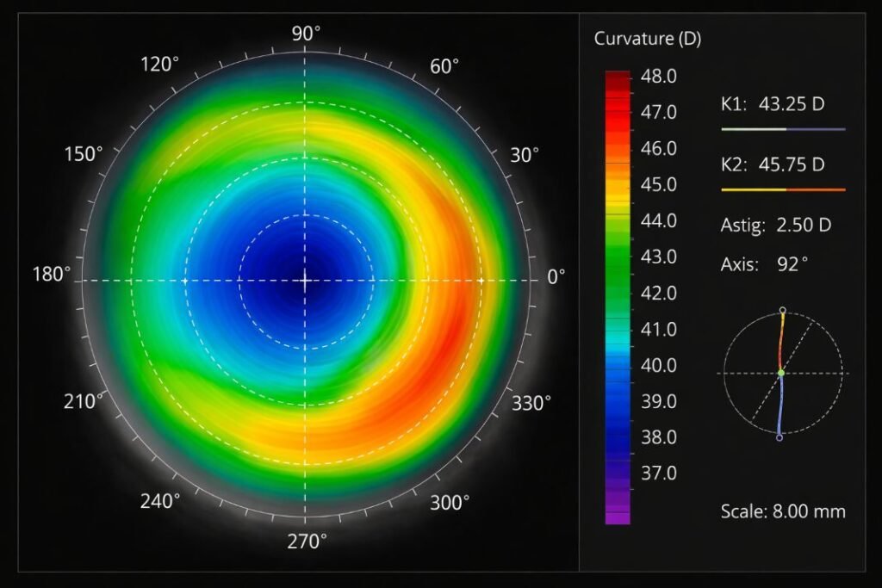Click the 46.0 label on the color scale
882x588 pixels.
tap(659, 148)
